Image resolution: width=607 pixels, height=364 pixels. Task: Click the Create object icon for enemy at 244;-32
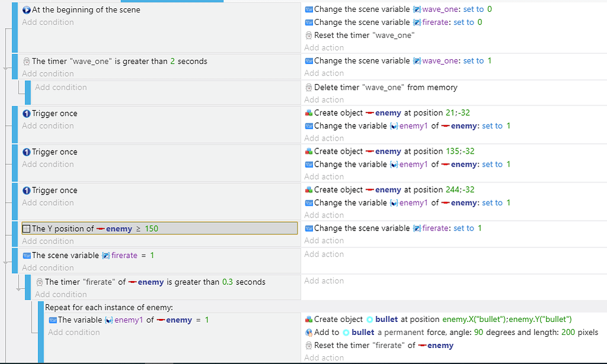coord(308,189)
